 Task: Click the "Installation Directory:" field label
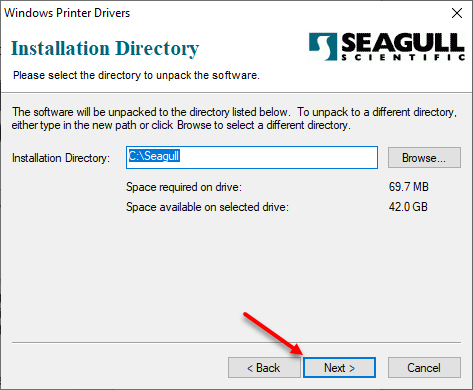coord(61,158)
